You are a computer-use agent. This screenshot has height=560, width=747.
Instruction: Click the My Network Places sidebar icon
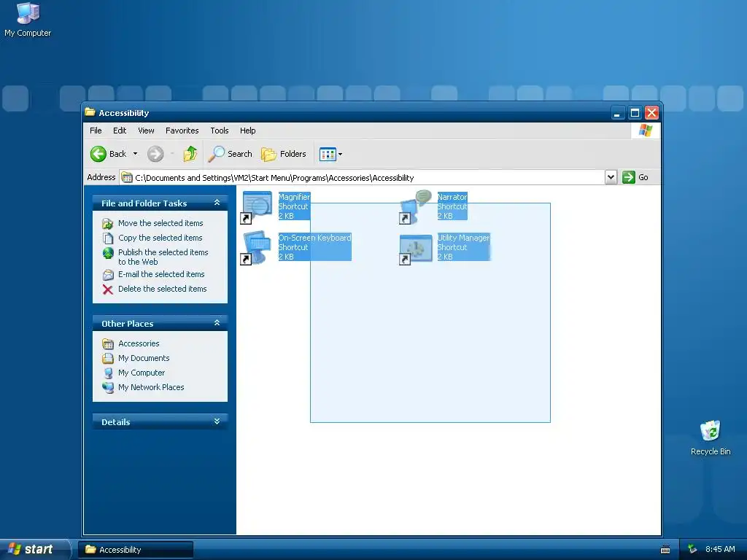click(x=108, y=388)
